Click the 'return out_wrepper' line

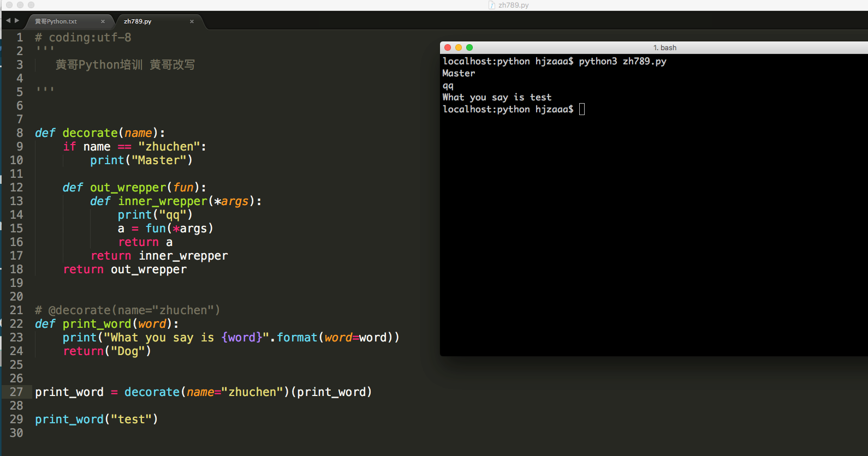point(125,269)
